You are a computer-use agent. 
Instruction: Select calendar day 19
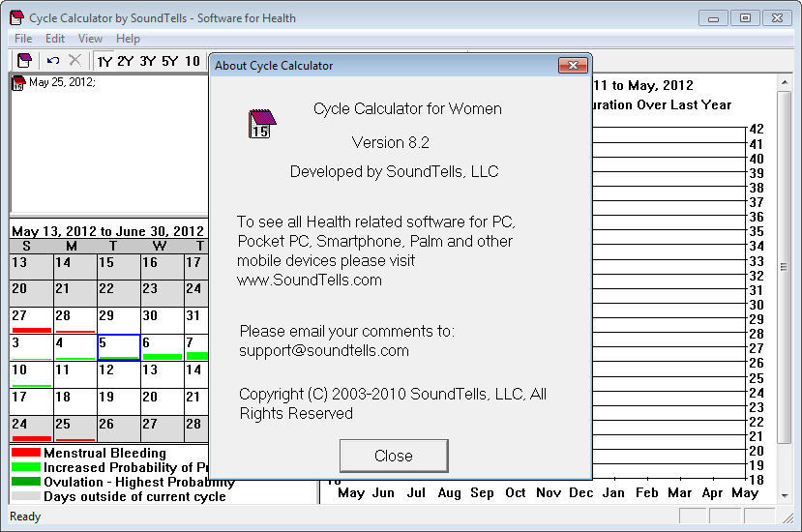[x=119, y=401]
